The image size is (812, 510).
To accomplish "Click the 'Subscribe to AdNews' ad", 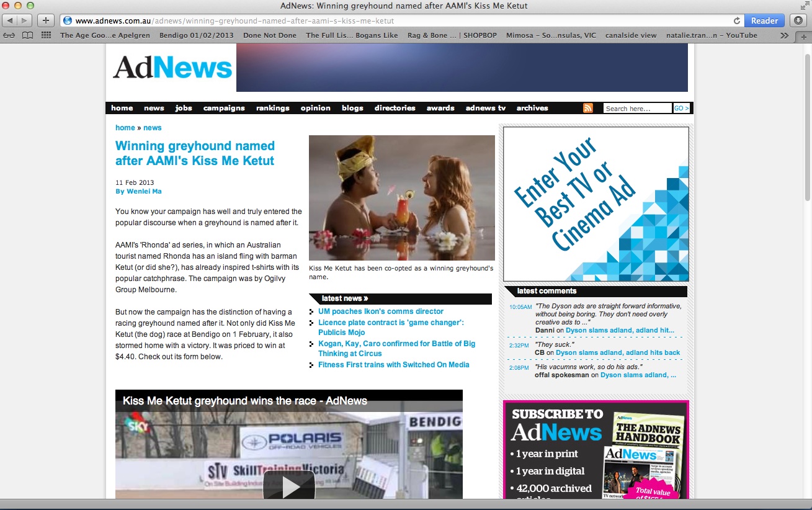I will (x=596, y=450).
